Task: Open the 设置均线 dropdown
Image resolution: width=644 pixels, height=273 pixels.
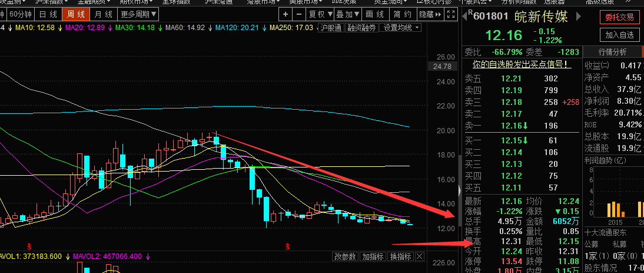Action: click(x=401, y=28)
